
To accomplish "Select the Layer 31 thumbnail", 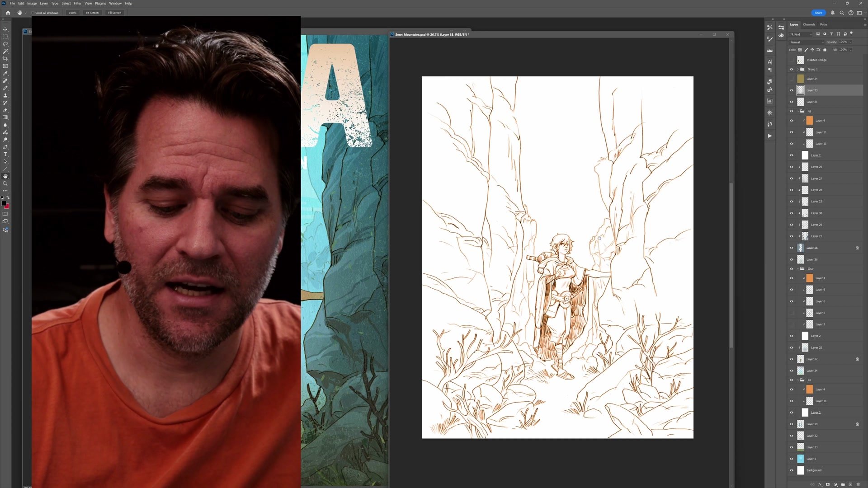I will pos(801,102).
